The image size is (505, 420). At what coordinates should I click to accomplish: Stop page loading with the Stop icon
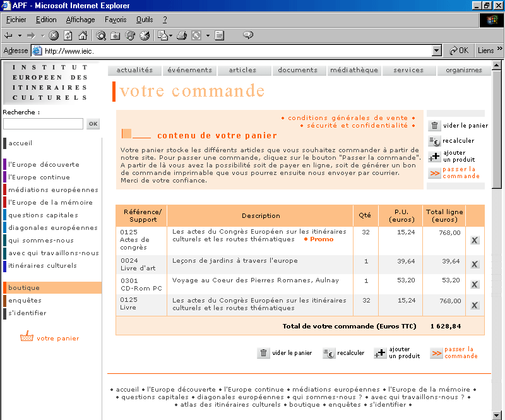(54, 35)
